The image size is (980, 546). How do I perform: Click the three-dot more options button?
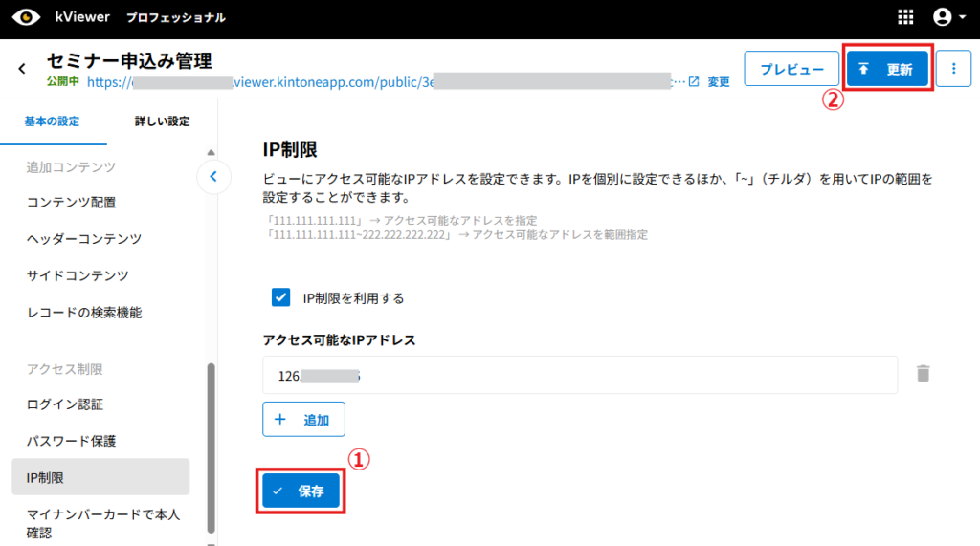(953, 69)
